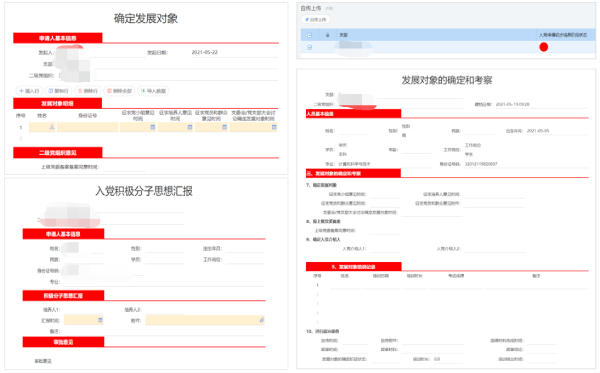Click the 发起日期 value 2021-05-22
Screen dimensions: 600x373
[x=204, y=52]
